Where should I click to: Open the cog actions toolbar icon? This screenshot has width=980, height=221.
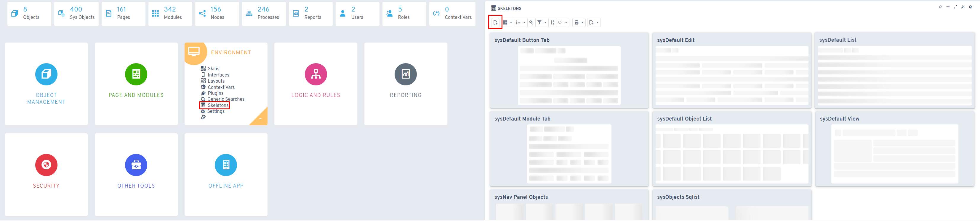[x=531, y=22]
